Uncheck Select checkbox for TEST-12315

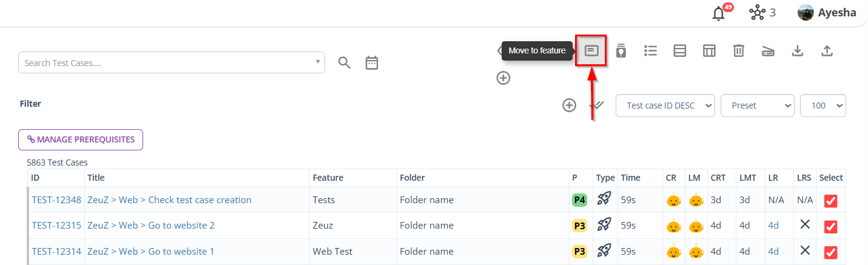point(830,226)
